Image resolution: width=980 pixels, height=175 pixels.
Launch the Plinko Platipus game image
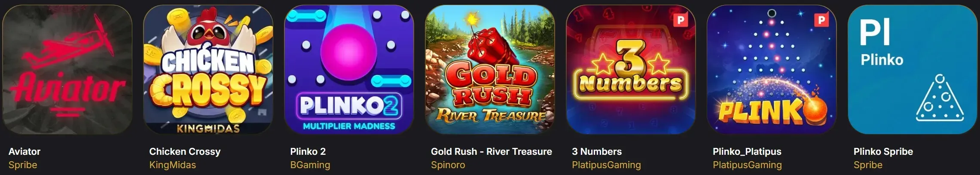click(x=772, y=70)
